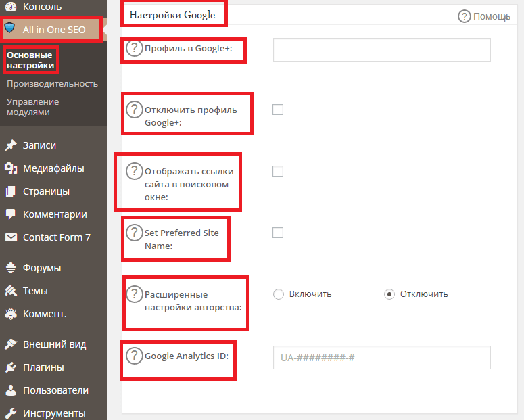Image resolution: width=524 pixels, height=420 pixels.
Task: Click the Консоль dashboard icon
Action: (x=11, y=6)
